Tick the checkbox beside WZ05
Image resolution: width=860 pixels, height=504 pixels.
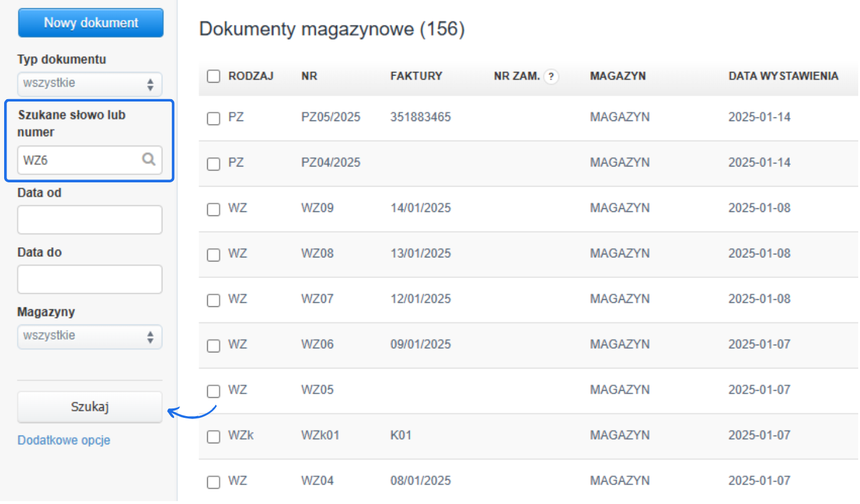pyautogui.click(x=213, y=391)
